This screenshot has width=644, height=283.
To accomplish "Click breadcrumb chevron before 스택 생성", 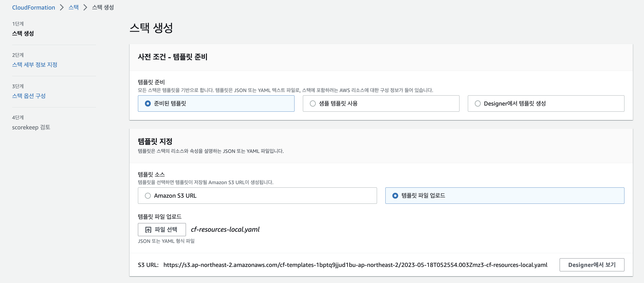I will 85,7.
